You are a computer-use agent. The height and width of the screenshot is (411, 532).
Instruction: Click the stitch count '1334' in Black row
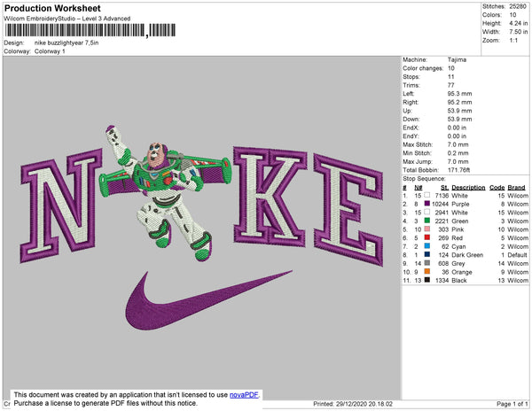click(442, 280)
